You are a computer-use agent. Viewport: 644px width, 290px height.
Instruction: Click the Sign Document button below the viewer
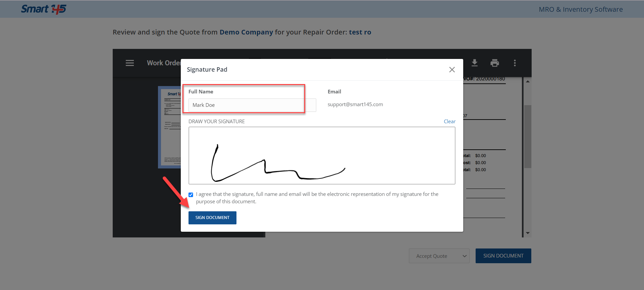point(503,256)
